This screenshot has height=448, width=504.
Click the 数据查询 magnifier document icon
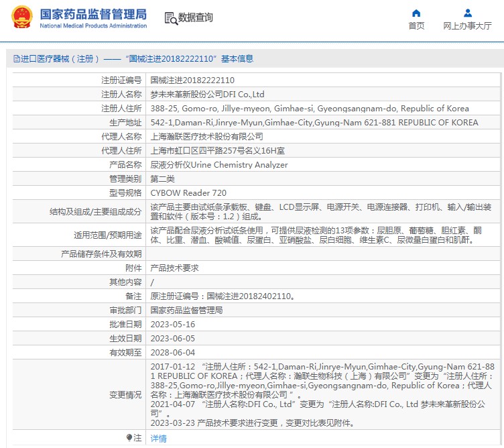[171, 18]
